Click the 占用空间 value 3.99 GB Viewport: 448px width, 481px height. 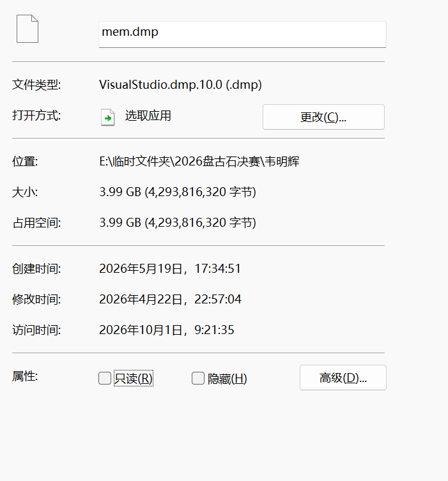[x=178, y=223]
